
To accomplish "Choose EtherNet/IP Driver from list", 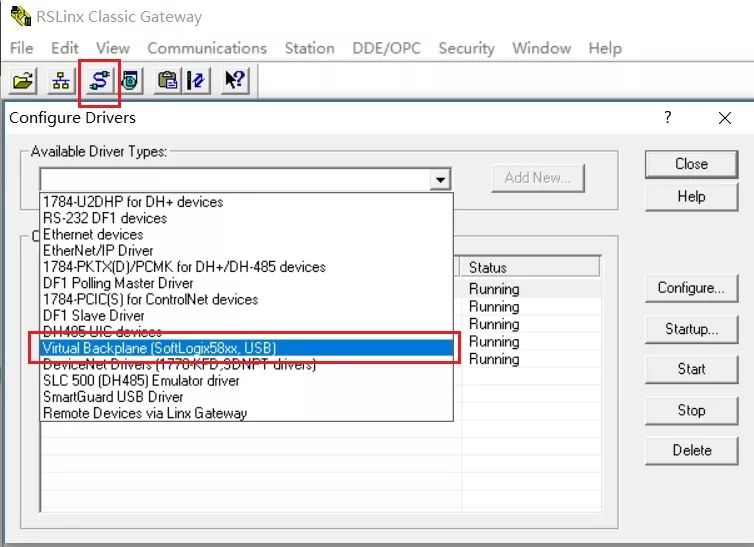I will [246, 250].
